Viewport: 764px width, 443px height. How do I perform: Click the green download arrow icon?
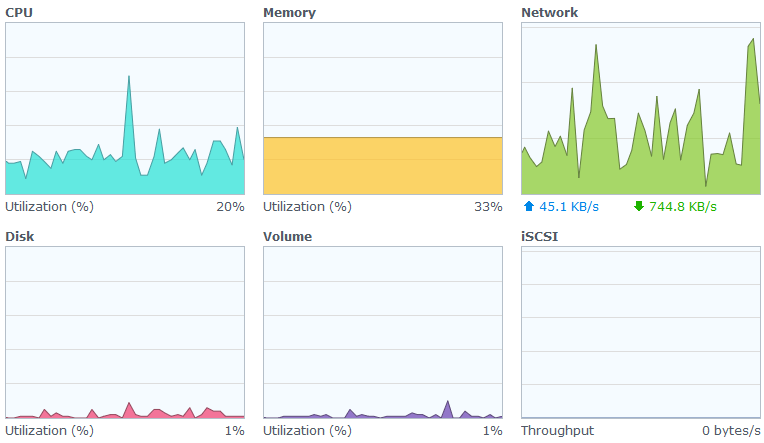click(x=639, y=207)
